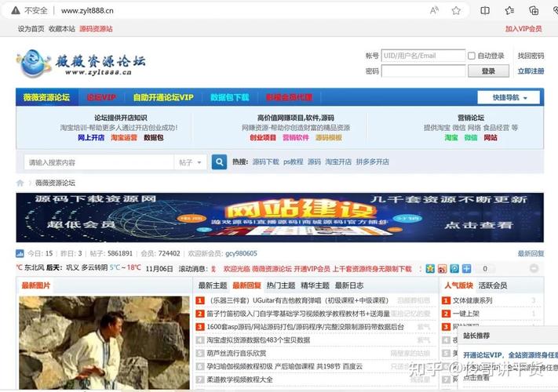Switch to the 人气版块 tab
This screenshot has height=392, width=558.
click(458, 285)
